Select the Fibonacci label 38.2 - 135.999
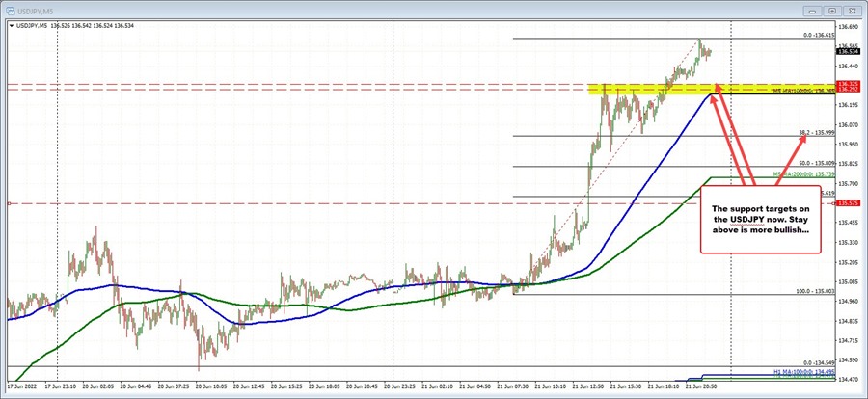Viewport: 868px width, 399px height. [x=817, y=133]
